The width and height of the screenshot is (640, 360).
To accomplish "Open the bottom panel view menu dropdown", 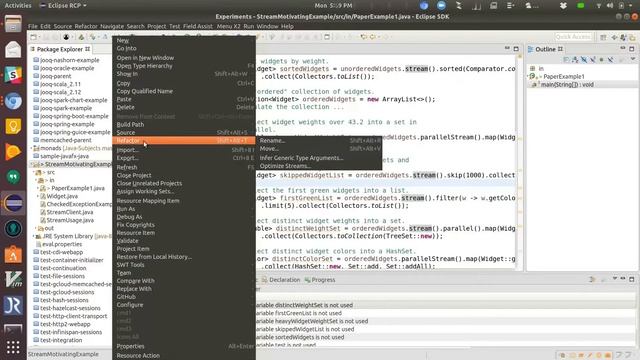I will tap(615, 279).
